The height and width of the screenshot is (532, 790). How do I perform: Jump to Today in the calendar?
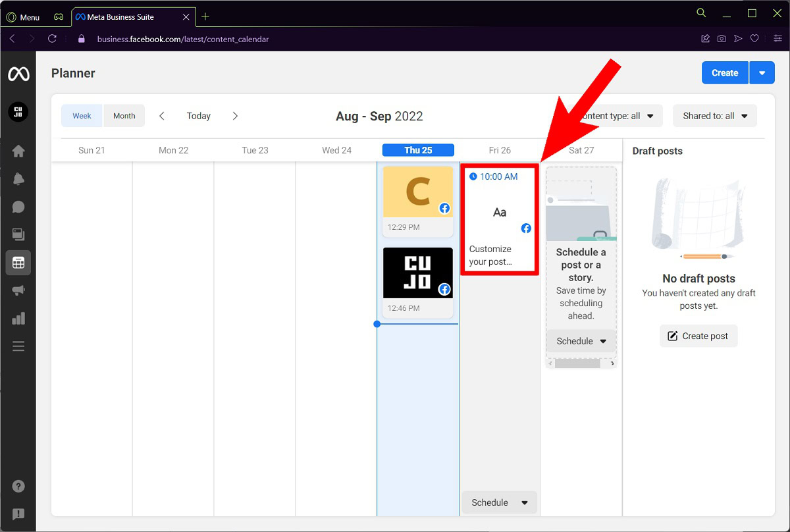pyautogui.click(x=198, y=116)
